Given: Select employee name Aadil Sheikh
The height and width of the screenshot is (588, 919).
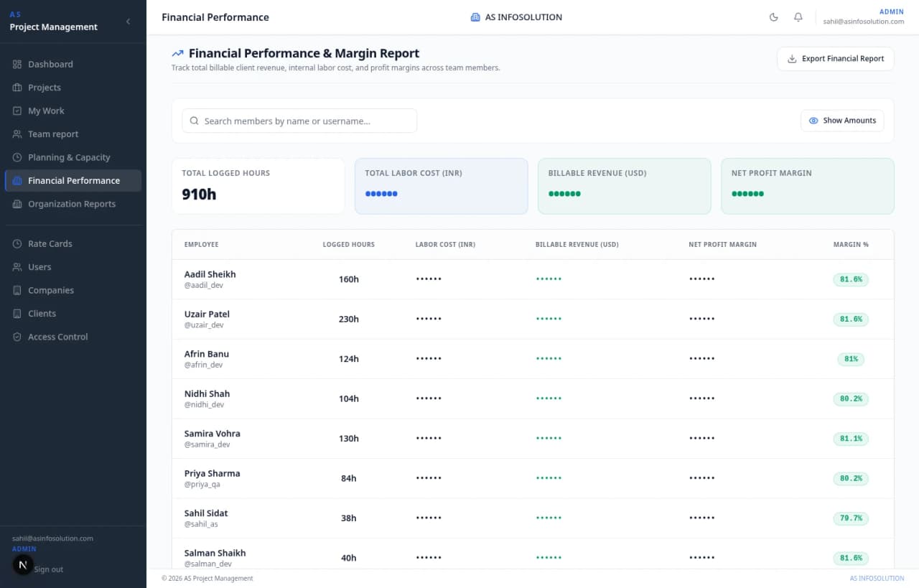Looking at the screenshot, I should coord(210,274).
